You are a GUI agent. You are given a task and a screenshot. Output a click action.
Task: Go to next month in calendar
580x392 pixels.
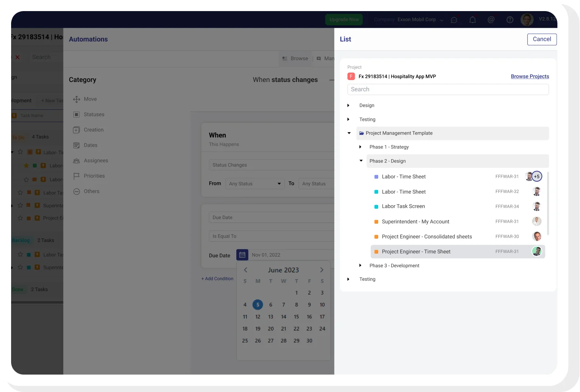click(x=322, y=270)
